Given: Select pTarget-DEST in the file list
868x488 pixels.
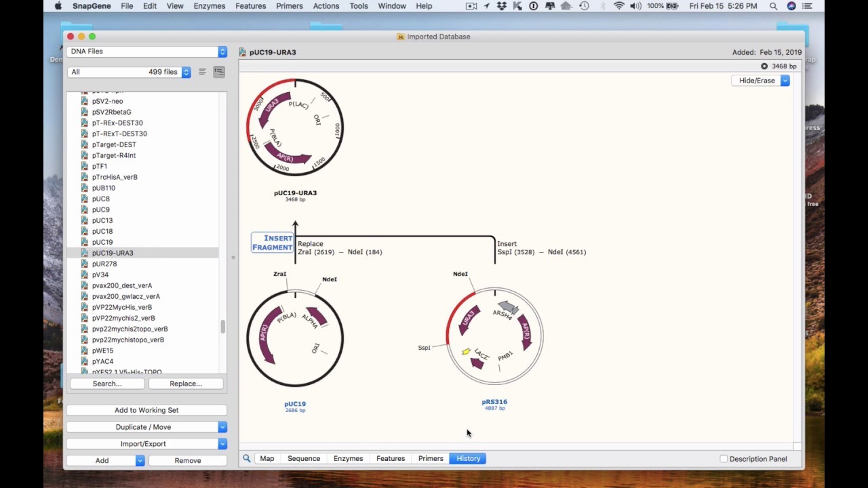Looking at the screenshot, I should [x=114, y=144].
